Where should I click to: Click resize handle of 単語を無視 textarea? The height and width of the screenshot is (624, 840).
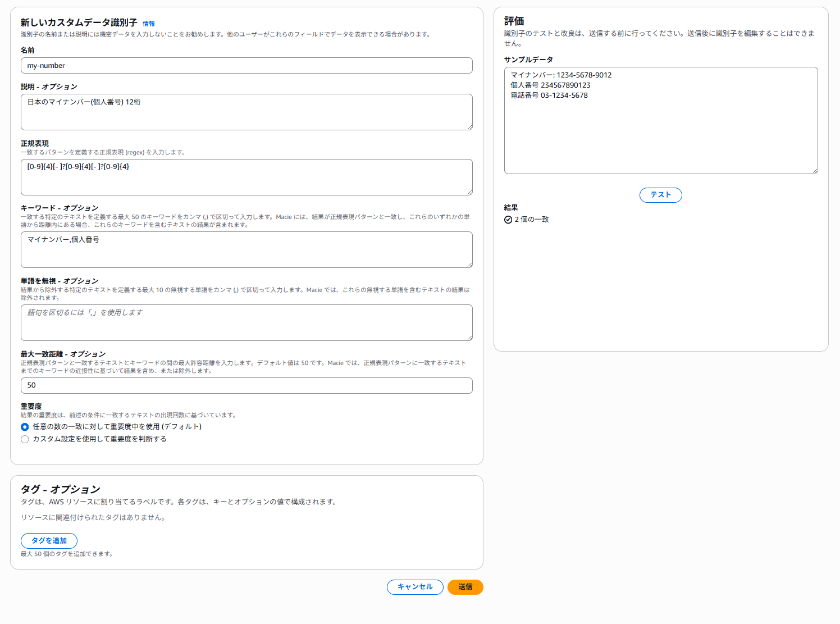tap(469, 338)
